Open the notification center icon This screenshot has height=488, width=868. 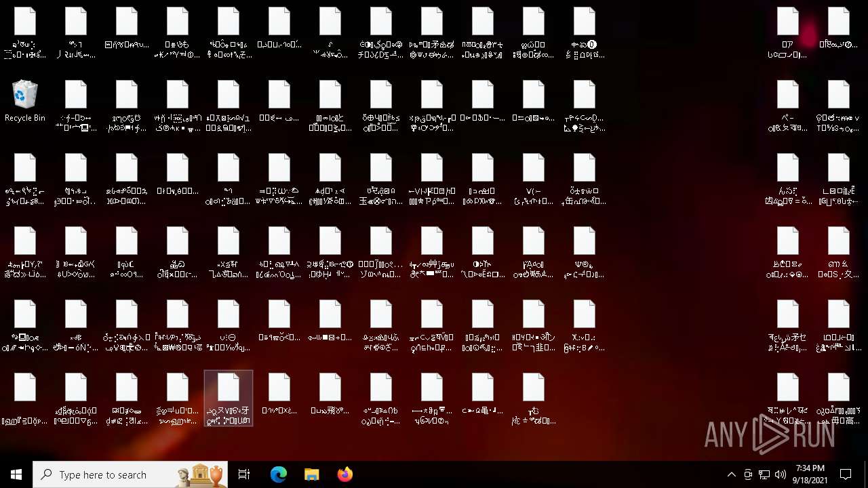tap(846, 474)
